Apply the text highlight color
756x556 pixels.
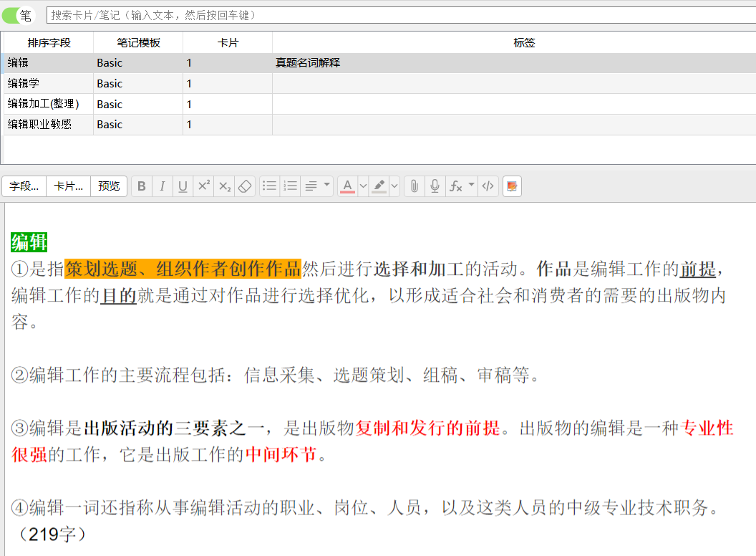[379, 186]
